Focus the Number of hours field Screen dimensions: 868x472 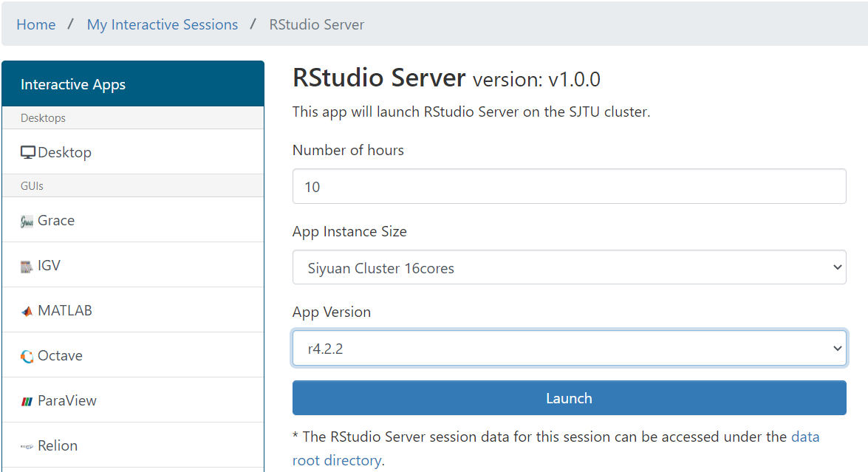point(569,186)
